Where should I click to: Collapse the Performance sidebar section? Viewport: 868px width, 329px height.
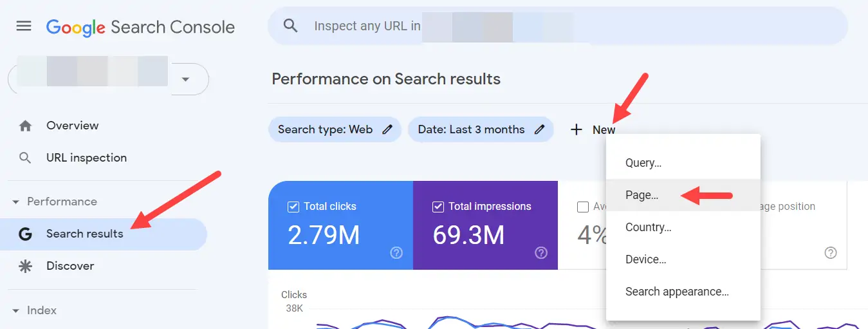[16, 202]
